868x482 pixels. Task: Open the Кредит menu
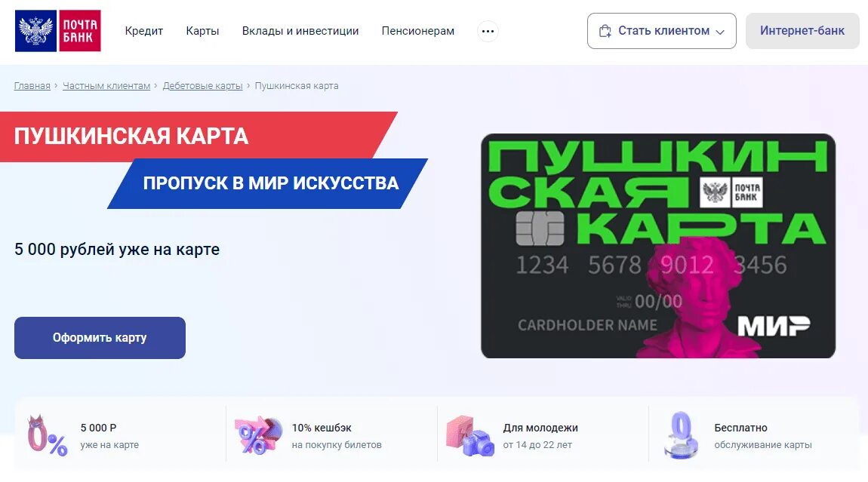(144, 31)
